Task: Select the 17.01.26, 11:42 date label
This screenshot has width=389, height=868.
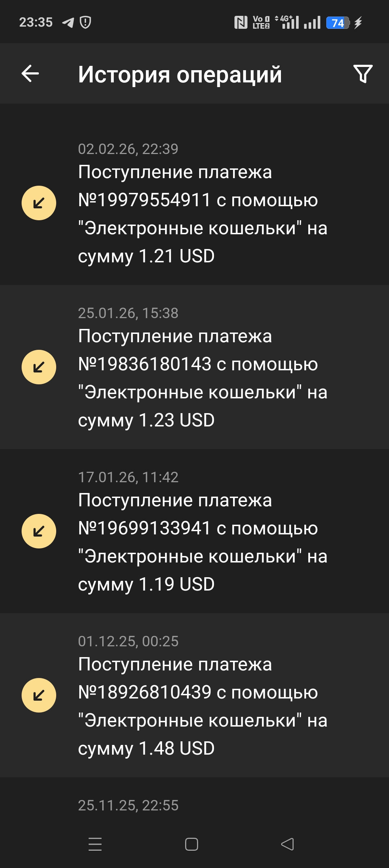Action: [x=128, y=477]
